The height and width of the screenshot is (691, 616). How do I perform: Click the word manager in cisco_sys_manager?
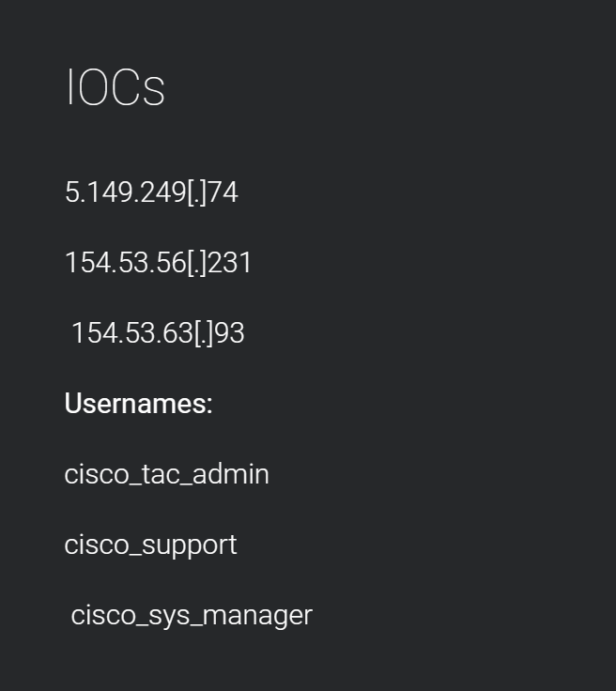click(257, 618)
